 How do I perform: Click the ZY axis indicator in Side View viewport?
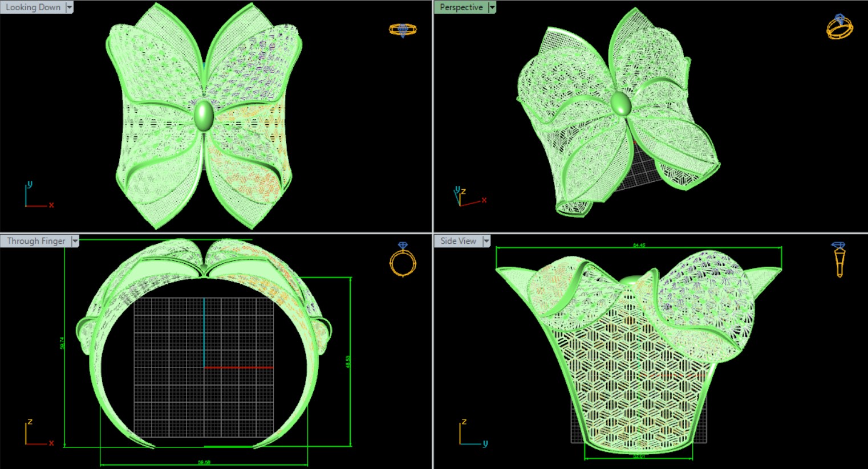pyautogui.click(x=472, y=434)
